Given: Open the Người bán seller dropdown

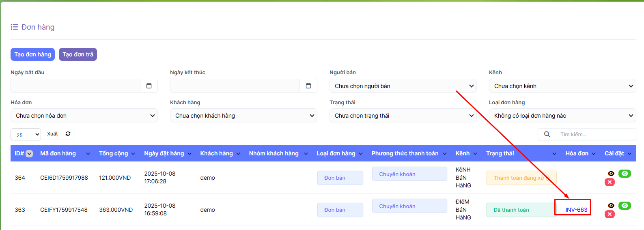Looking at the screenshot, I should coord(403,86).
